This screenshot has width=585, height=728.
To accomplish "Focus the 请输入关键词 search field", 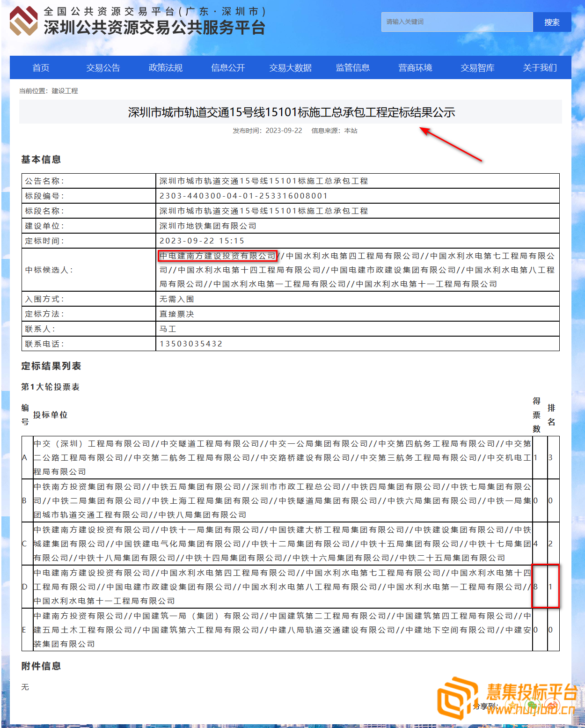I will (x=457, y=22).
